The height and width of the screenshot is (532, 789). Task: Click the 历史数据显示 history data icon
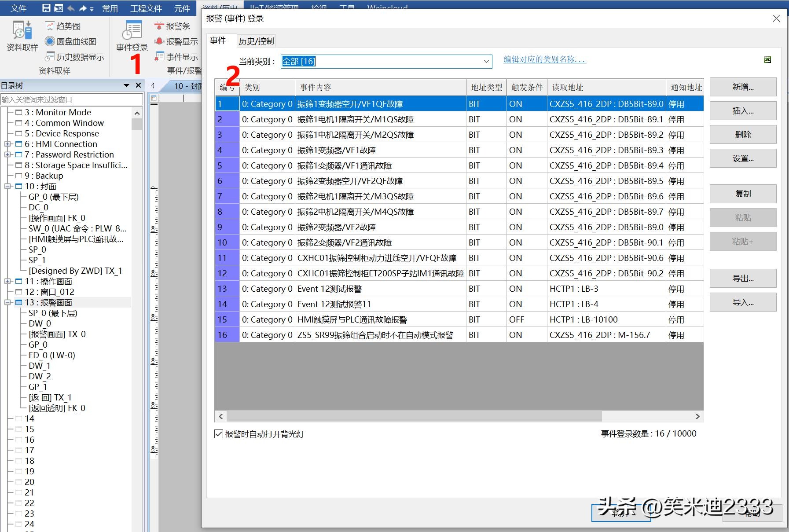tap(50, 57)
